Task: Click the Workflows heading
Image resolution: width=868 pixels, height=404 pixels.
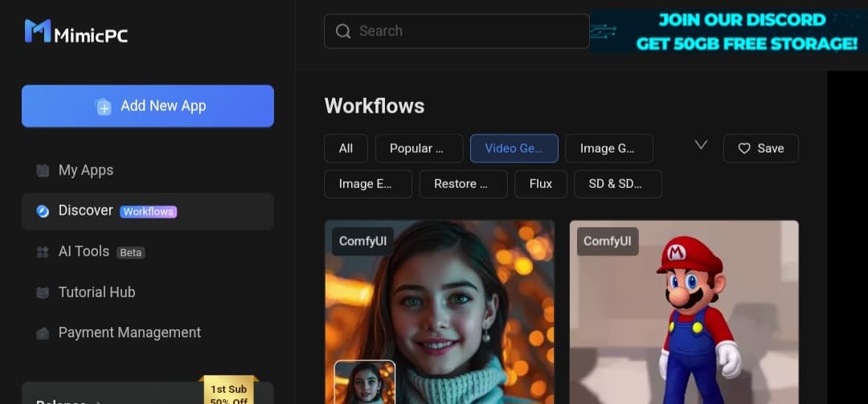Action: pyautogui.click(x=375, y=106)
